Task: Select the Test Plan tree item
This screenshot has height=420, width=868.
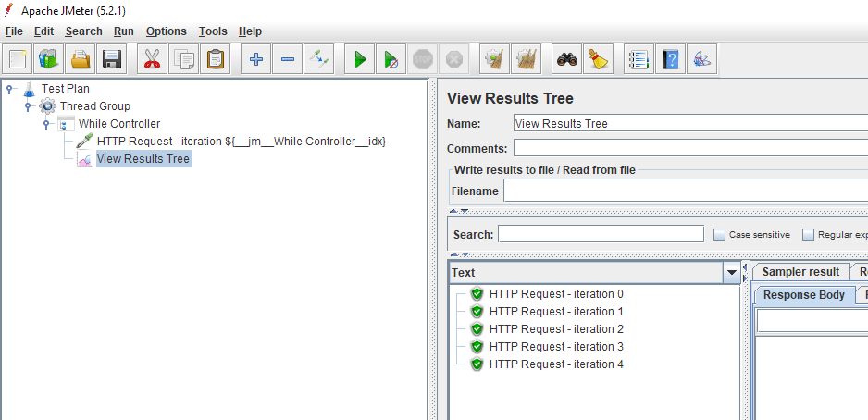Action: pyautogui.click(x=66, y=89)
